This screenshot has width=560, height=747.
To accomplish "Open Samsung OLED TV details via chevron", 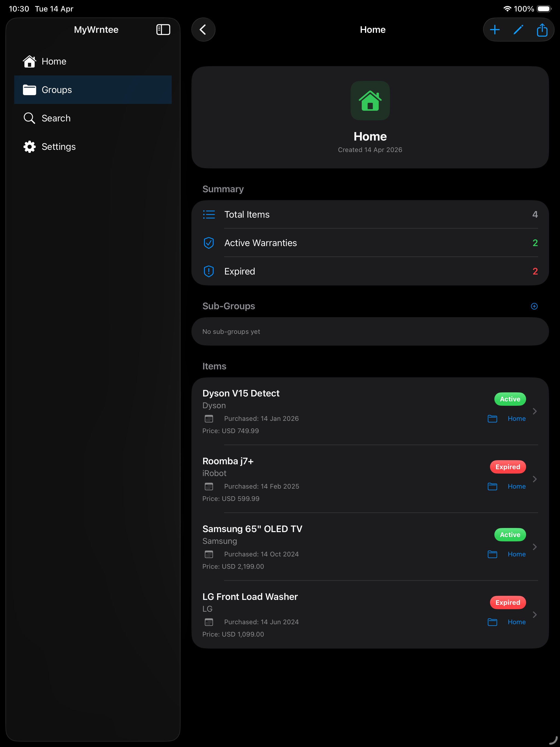I will click(x=535, y=547).
